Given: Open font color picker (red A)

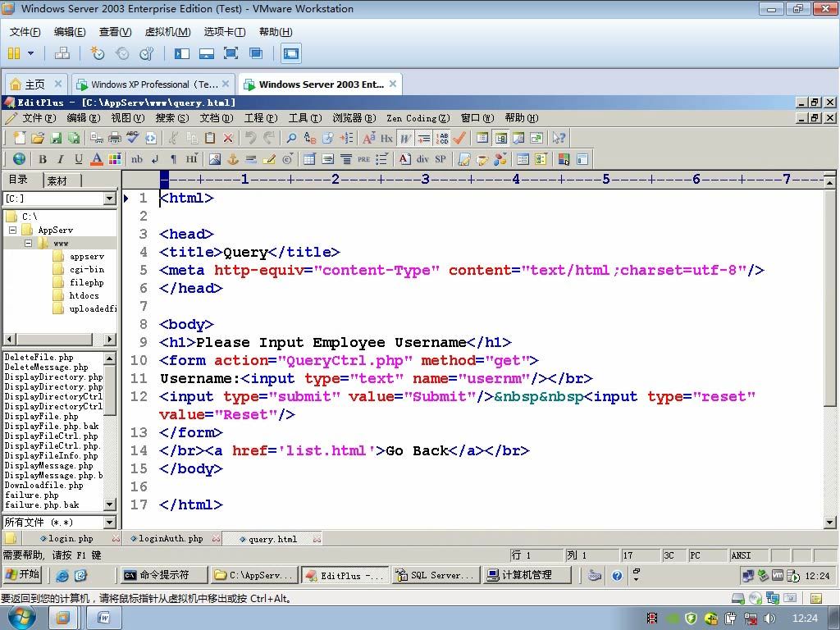Looking at the screenshot, I should coord(97,159).
